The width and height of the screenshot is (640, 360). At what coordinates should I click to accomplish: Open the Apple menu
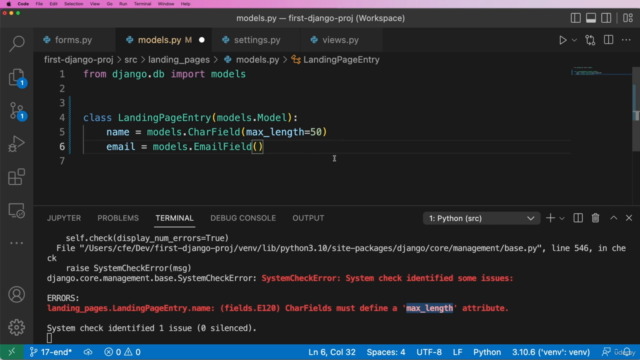coord(8,4)
